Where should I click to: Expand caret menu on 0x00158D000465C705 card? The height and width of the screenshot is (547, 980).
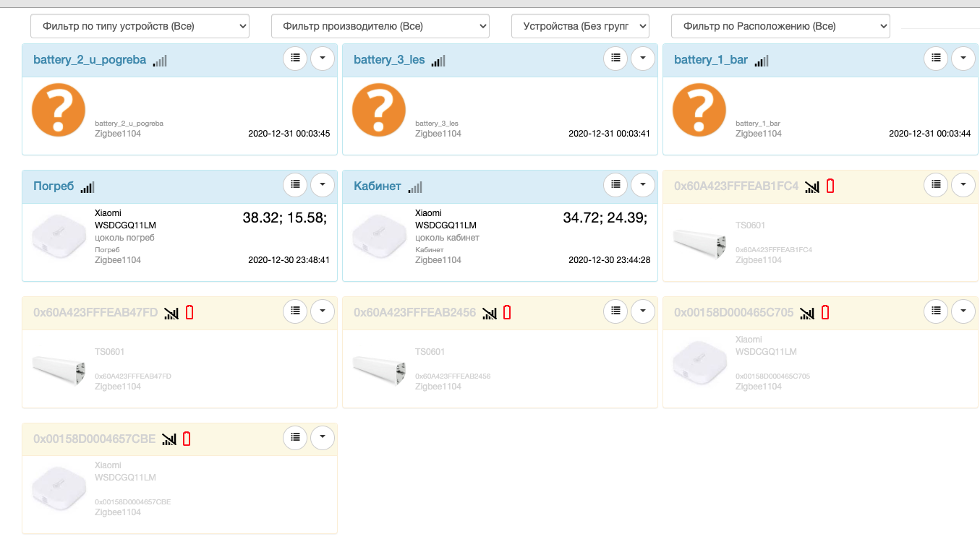tap(963, 311)
